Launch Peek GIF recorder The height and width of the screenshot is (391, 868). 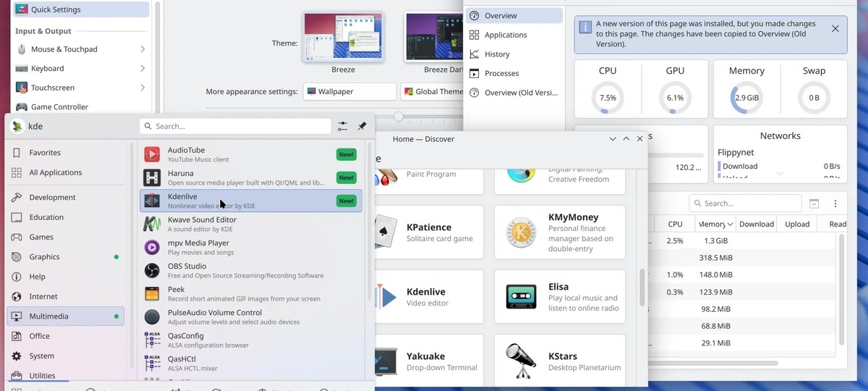point(250,293)
